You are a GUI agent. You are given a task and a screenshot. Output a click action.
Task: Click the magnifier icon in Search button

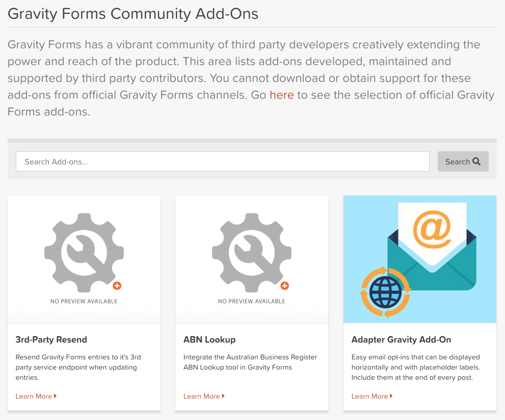tap(476, 161)
